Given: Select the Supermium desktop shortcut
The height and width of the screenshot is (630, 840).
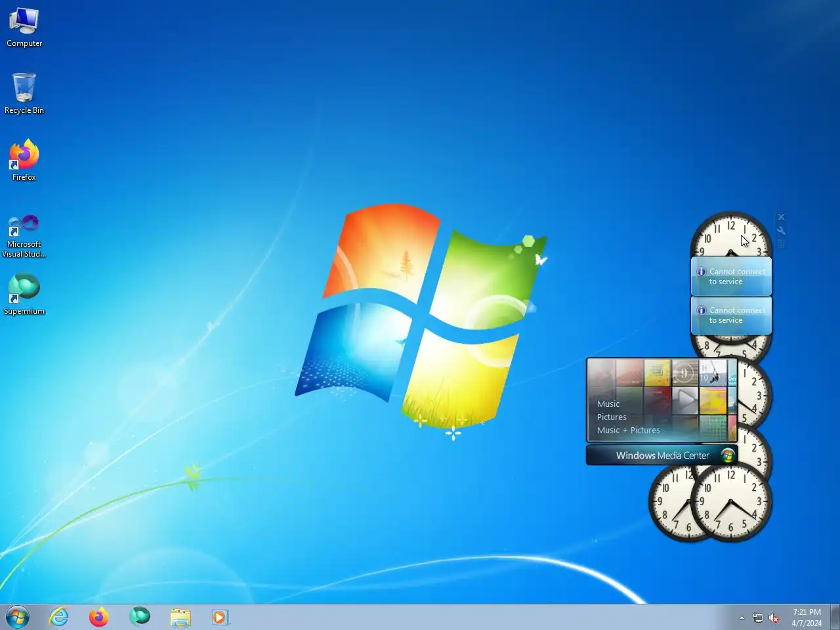Looking at the screenshot, I should coord(24,295).
